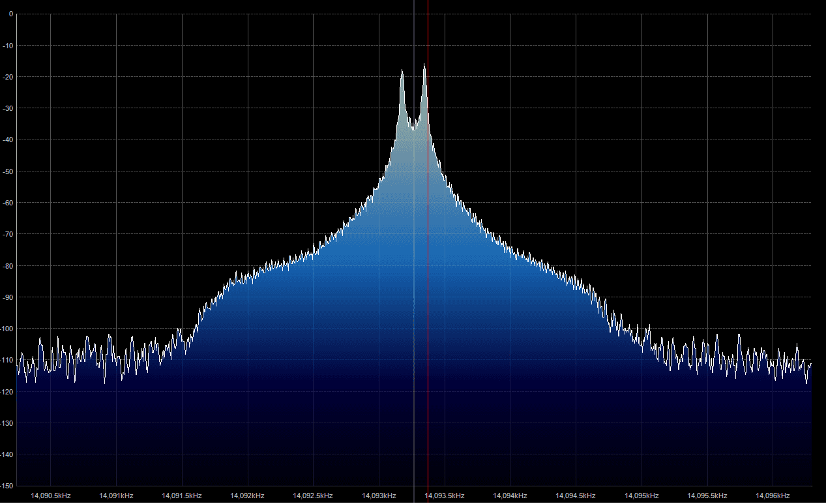Click the 14,093.5kHz frequency label
The height and width of the screenshot is (504, 826).
tap(445, 496)
